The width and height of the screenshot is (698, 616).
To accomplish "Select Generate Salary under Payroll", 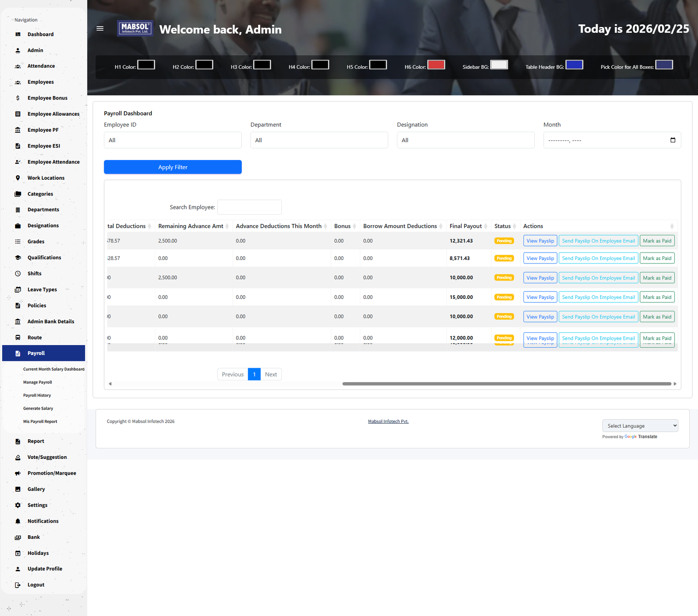I will pos(38,408).
